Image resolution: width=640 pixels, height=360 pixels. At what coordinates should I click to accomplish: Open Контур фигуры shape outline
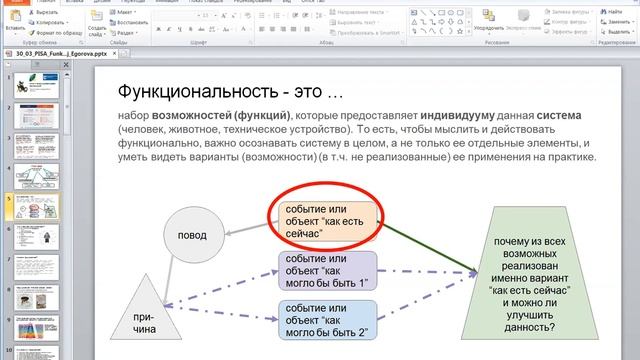coord(567,22)
